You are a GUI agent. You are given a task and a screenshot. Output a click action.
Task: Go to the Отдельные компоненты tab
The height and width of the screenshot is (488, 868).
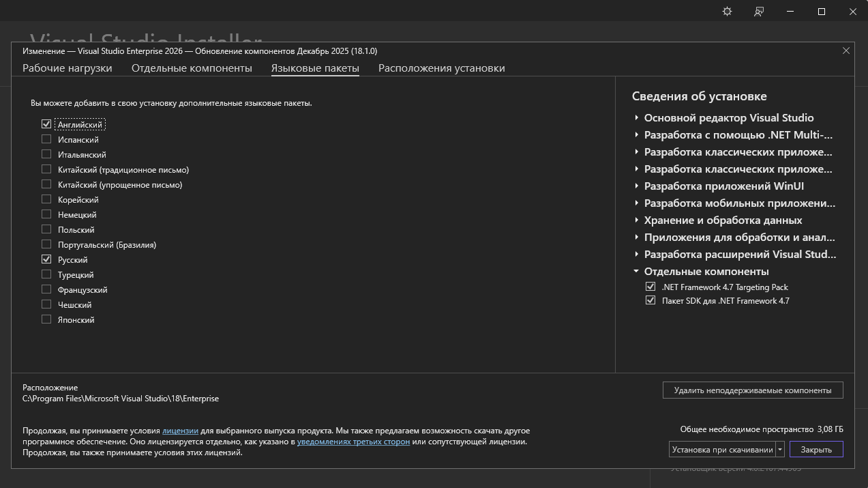[192, 68]
